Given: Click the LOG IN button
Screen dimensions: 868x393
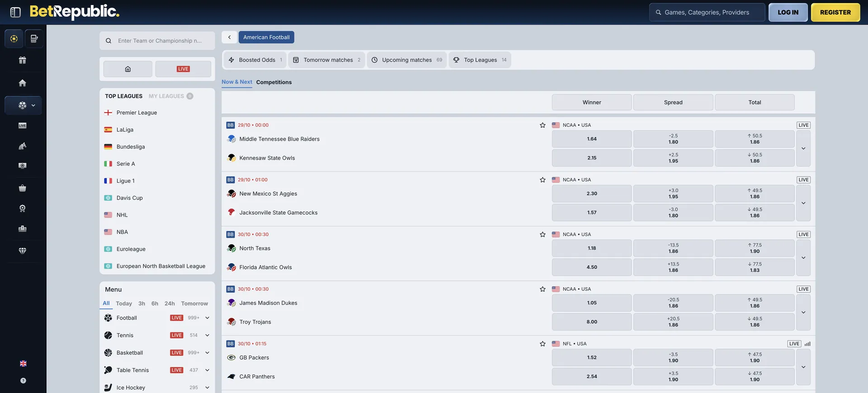Looking at the screenshot, I should 788,13.
